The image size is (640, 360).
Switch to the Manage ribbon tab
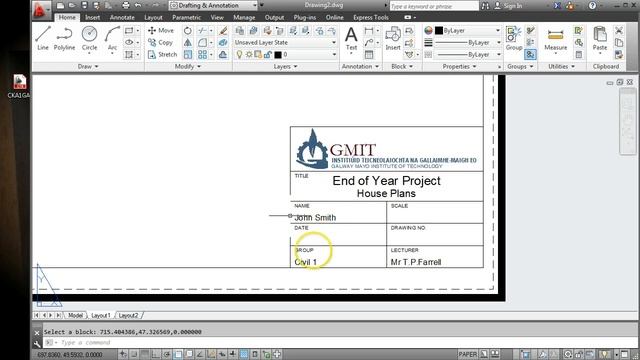pyautogui.click(x=244, y=17)
